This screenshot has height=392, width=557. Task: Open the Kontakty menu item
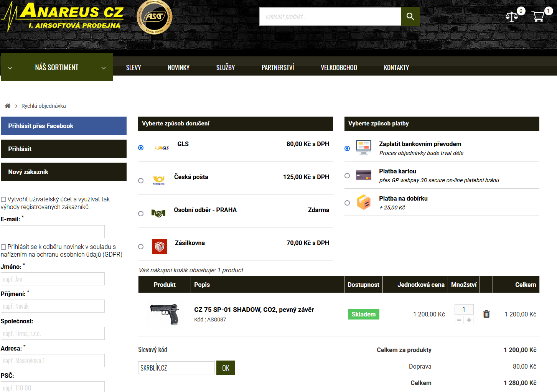(x=396, y=68)
